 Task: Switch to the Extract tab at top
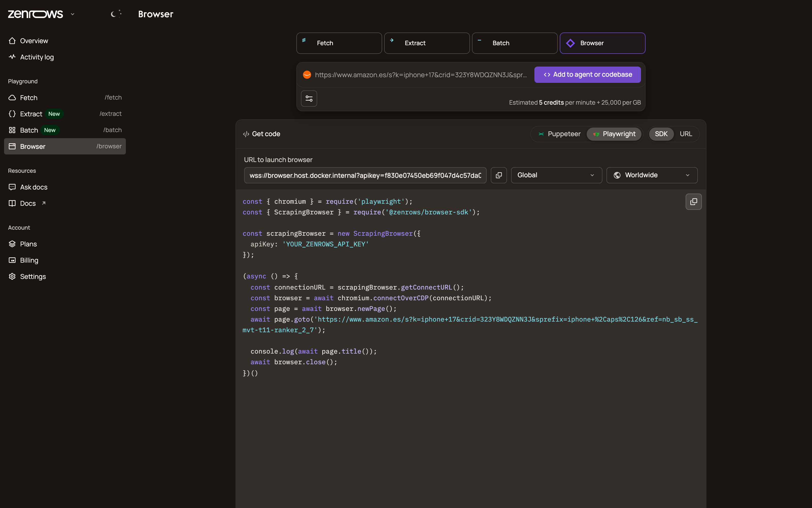pyautogui.click(x=427, y=43)
